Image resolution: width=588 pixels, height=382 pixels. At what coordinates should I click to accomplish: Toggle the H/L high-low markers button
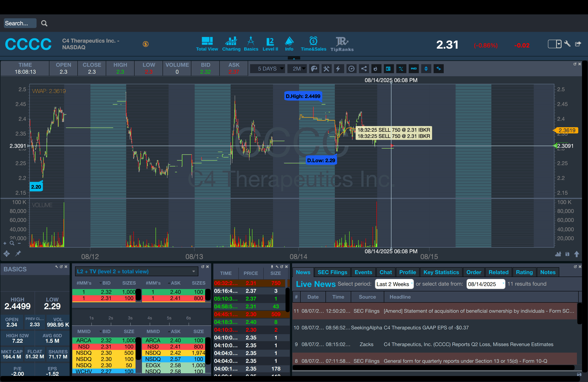[x=401, y=69]
